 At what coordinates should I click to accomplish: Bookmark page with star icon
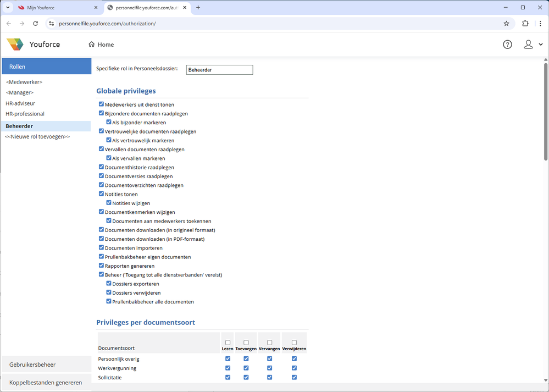[x=506, y=24]
